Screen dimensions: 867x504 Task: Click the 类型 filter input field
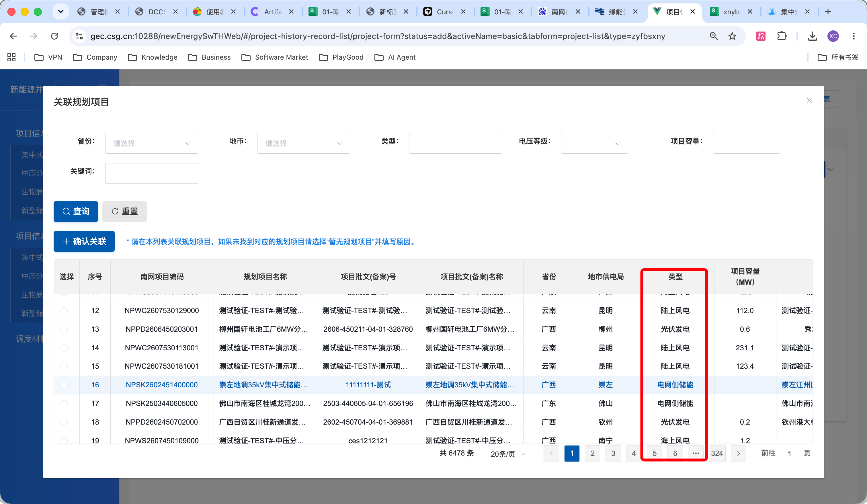[x=455, y=143]
